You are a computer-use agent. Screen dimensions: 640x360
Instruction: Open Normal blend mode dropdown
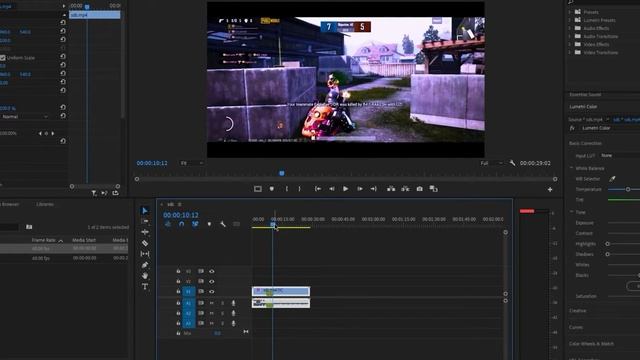[x=24, y=116]
